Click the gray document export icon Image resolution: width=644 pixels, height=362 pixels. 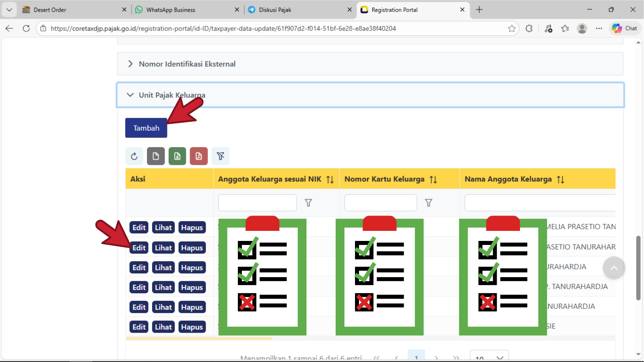(x=156, y=156)
